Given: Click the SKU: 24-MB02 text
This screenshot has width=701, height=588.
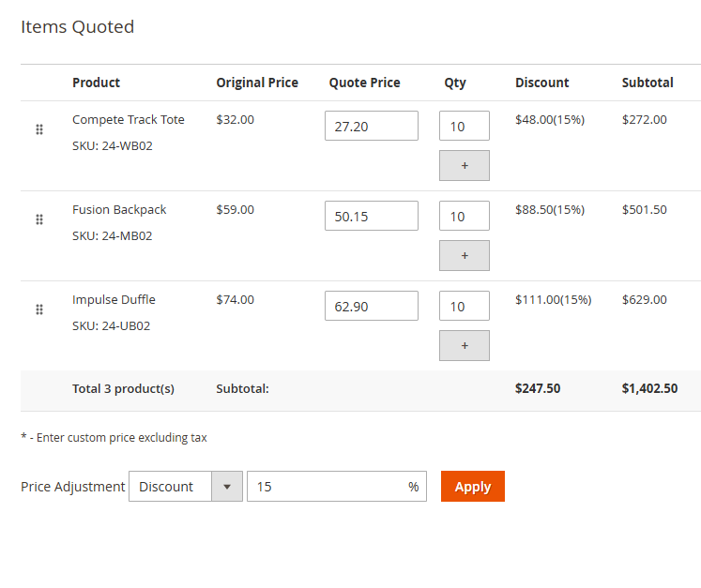Looking at the screenshot, I should pos(113,236).
